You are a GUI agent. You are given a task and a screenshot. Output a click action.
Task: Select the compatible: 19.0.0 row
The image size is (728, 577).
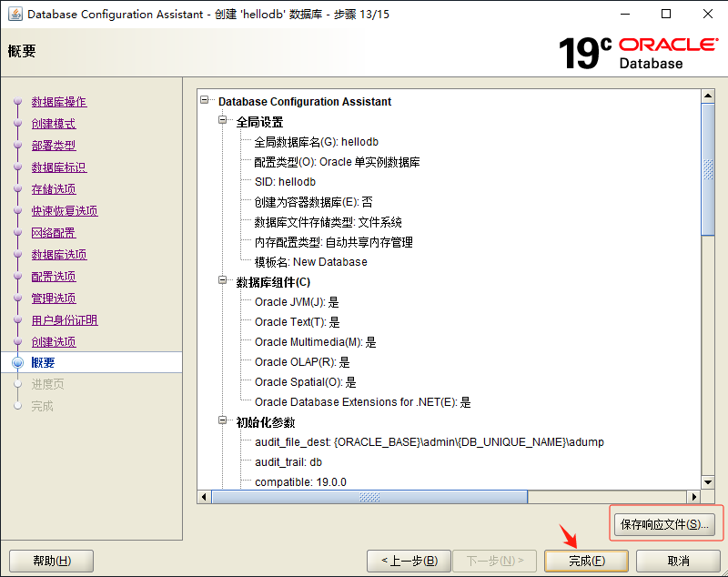[300, 481]
